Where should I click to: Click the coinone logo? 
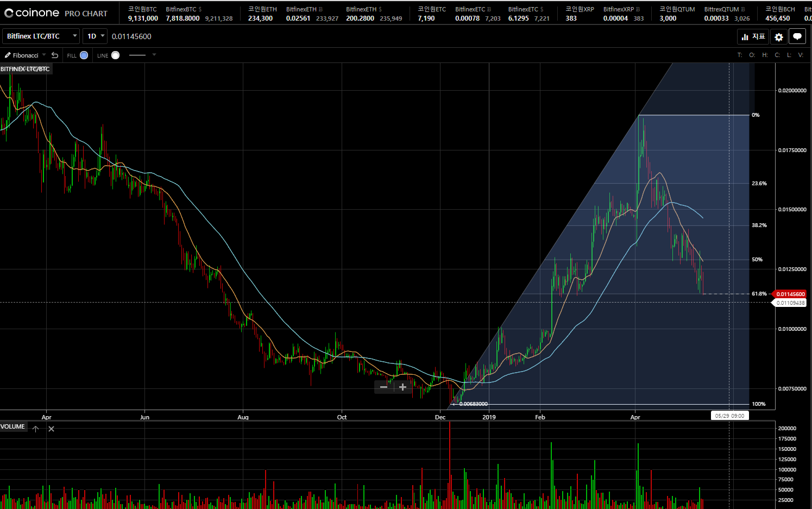pos(32,13)
